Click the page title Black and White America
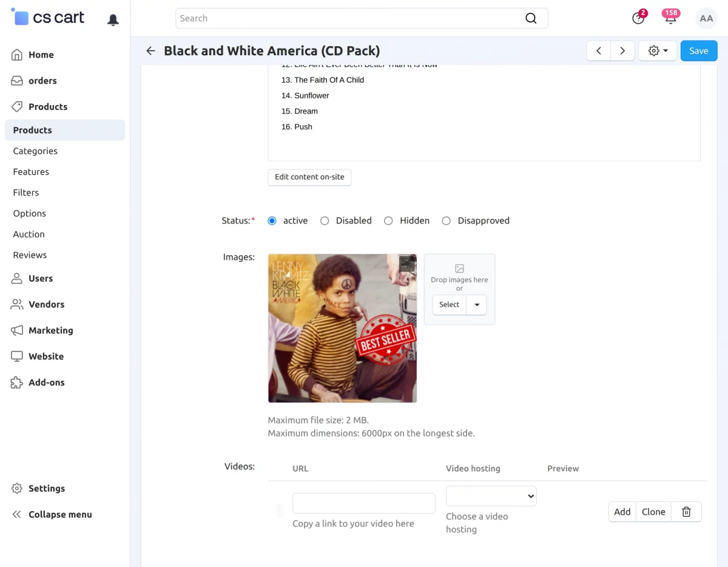 (x=272, y=51)
